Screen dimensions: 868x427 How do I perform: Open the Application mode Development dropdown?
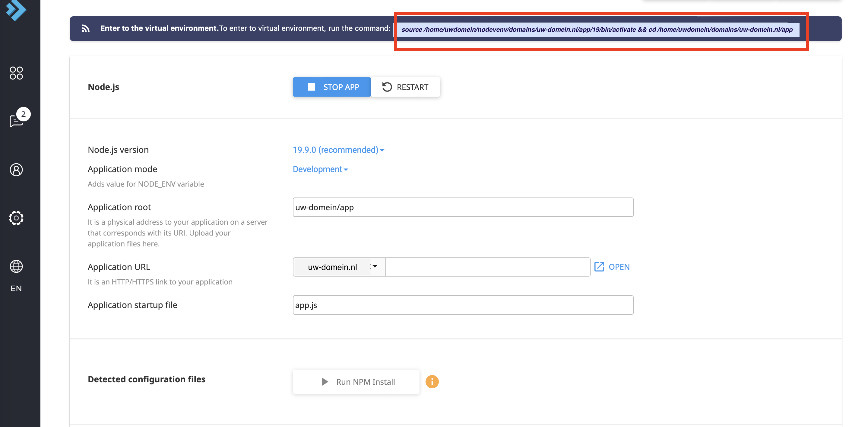(x=320, y=169)
